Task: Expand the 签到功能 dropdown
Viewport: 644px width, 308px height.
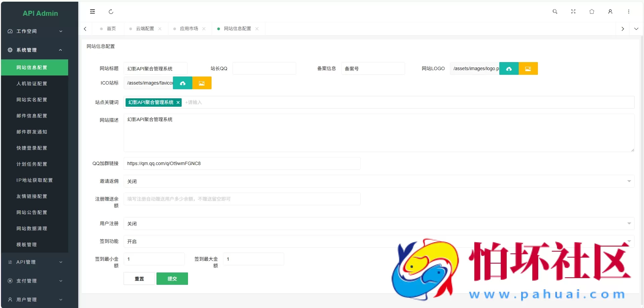Action: click(629, 241)
